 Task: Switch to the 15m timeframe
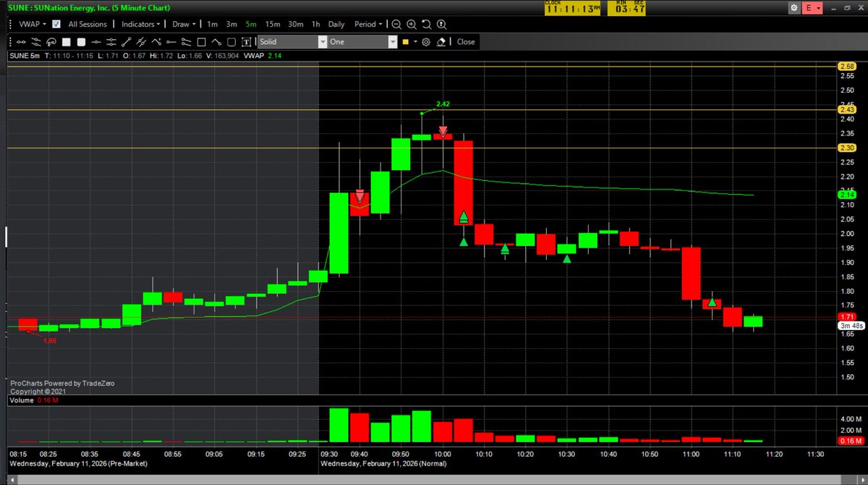click(273, 24)
